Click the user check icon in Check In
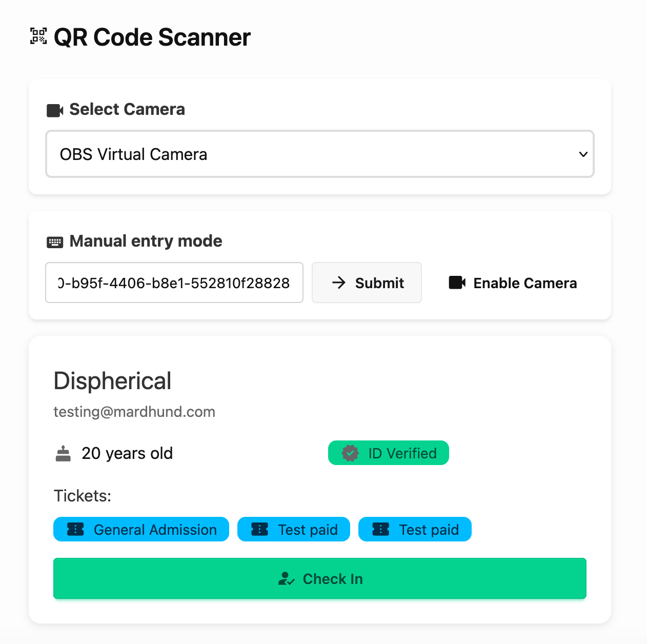This screenshot has height=644, width=647. 286,579
